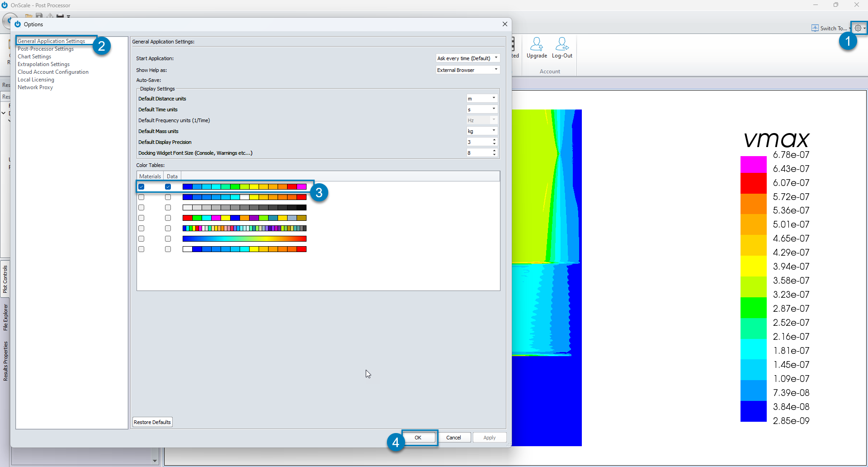Open Default Mass units dropdown
Viewport: 868px width, 467px height.
click(482, 131)
